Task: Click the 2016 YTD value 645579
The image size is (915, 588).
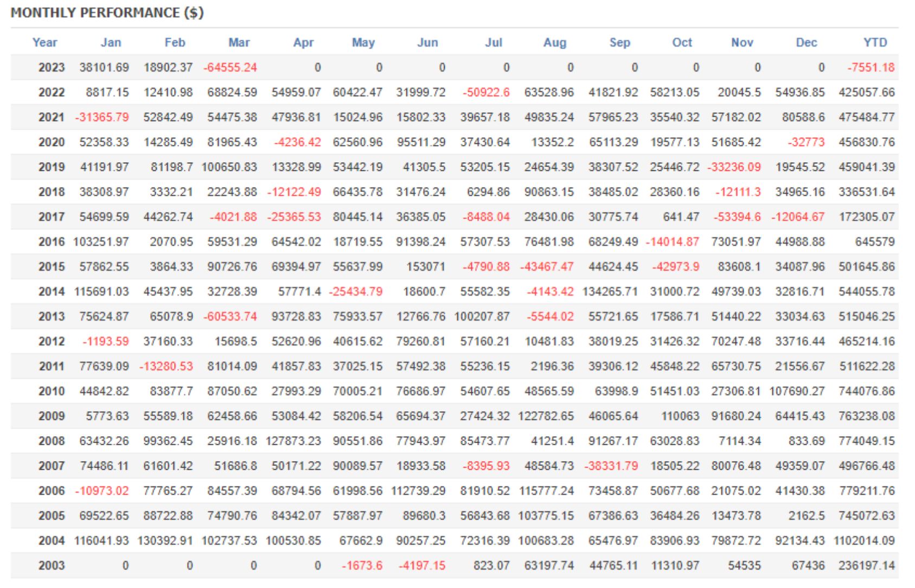Action: click(x=875, y=242)
